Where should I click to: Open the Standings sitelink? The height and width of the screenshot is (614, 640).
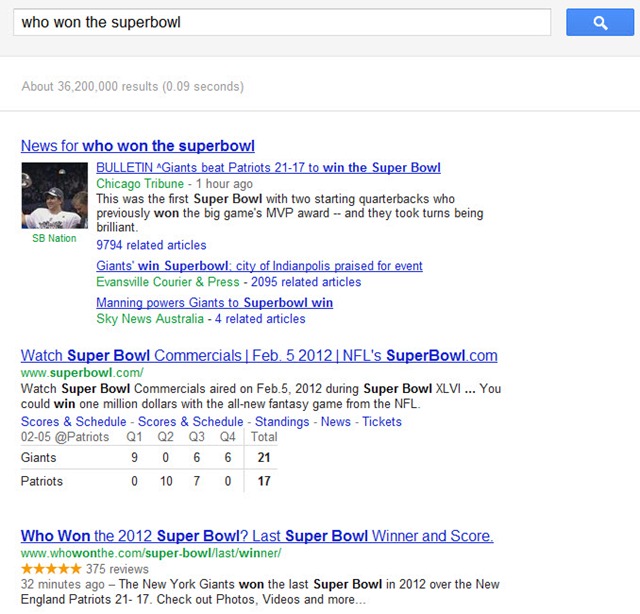click(x=282, y=422)
